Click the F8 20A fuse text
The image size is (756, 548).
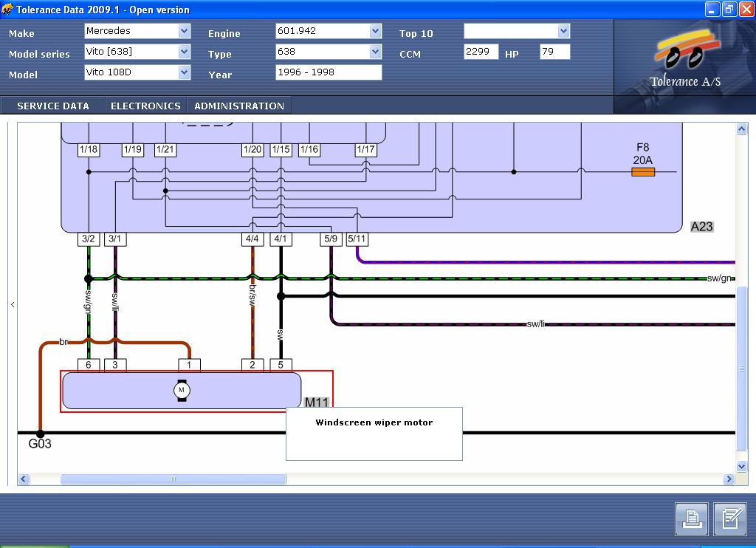[x=643, y=154]
